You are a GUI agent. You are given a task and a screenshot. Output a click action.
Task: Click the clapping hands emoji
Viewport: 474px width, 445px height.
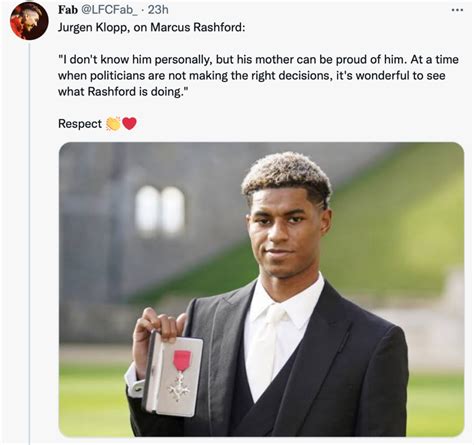point(113,124)
